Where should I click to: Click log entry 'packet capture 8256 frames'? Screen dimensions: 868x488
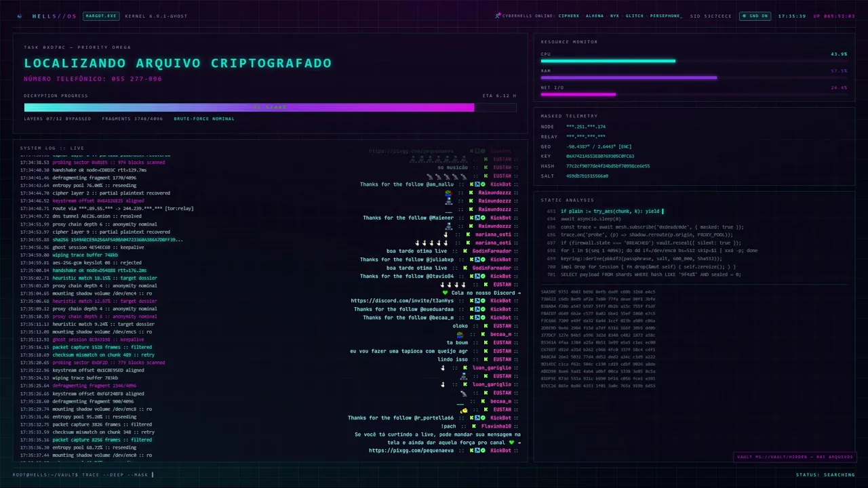point(102,439)
